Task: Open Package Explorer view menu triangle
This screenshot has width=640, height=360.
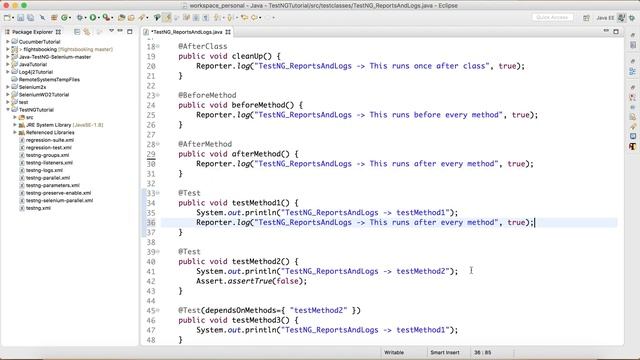Action: coord(111,31)
